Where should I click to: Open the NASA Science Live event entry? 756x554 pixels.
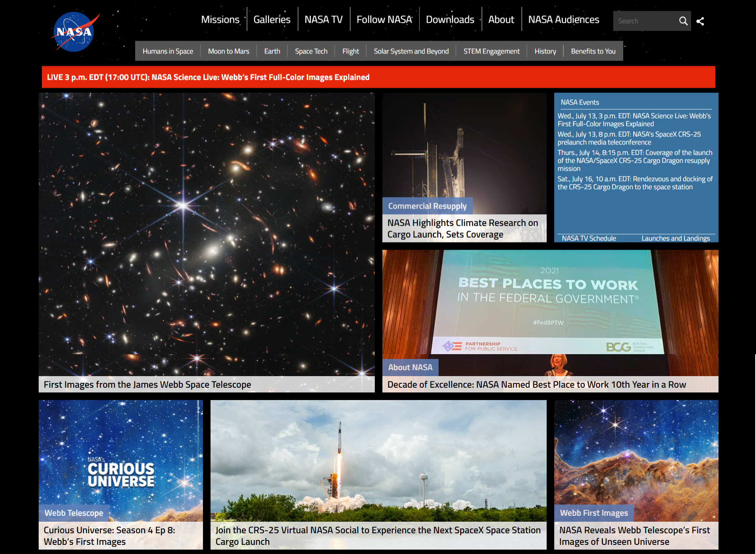634,120
